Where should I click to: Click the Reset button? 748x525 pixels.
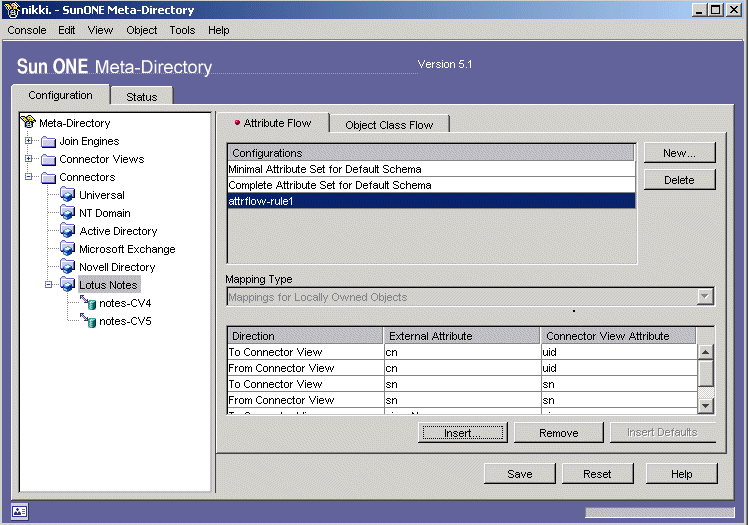coord(597,474)
